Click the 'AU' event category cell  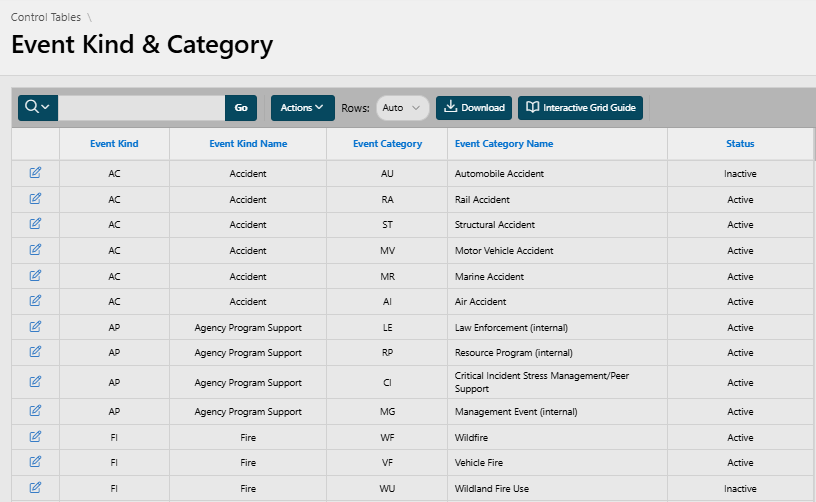[387, 174]
